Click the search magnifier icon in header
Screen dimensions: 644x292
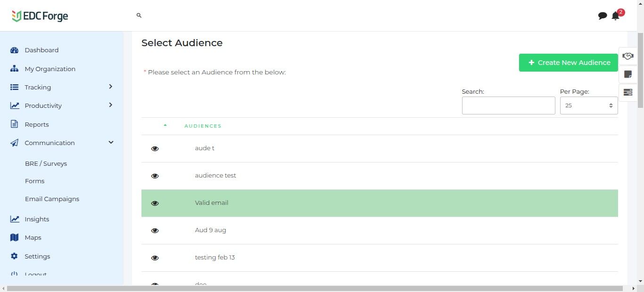[x=139, y=16]
